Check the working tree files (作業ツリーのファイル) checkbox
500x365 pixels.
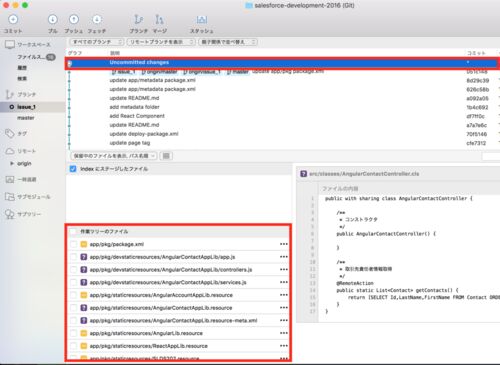pyautogui.click(x=73, y=231)
